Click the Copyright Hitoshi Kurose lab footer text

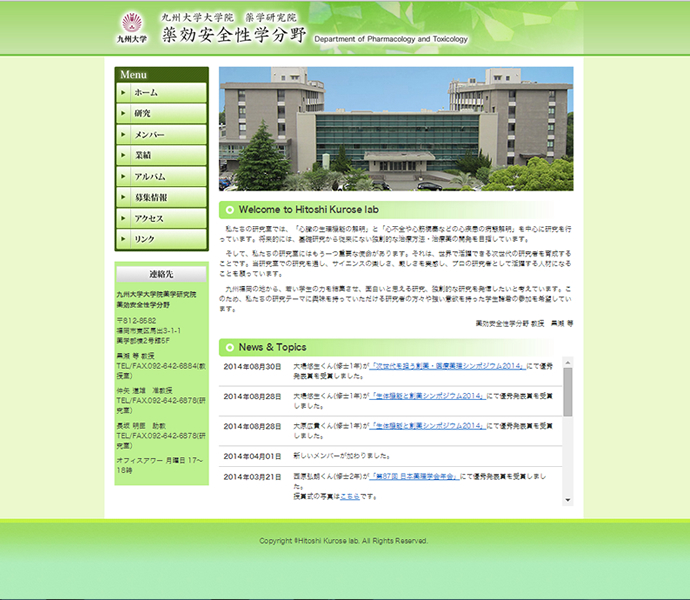coord(343,541)
